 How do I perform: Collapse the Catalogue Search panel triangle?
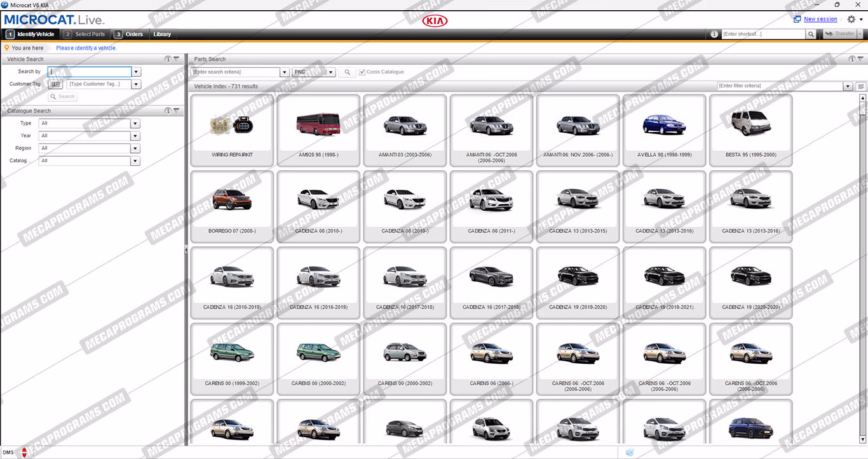[177, 110]
